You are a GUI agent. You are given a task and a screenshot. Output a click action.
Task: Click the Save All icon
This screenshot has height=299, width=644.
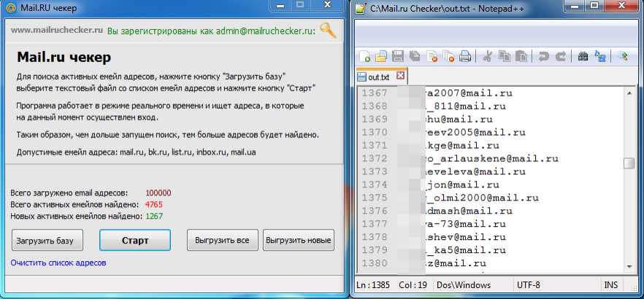[415, 56]
